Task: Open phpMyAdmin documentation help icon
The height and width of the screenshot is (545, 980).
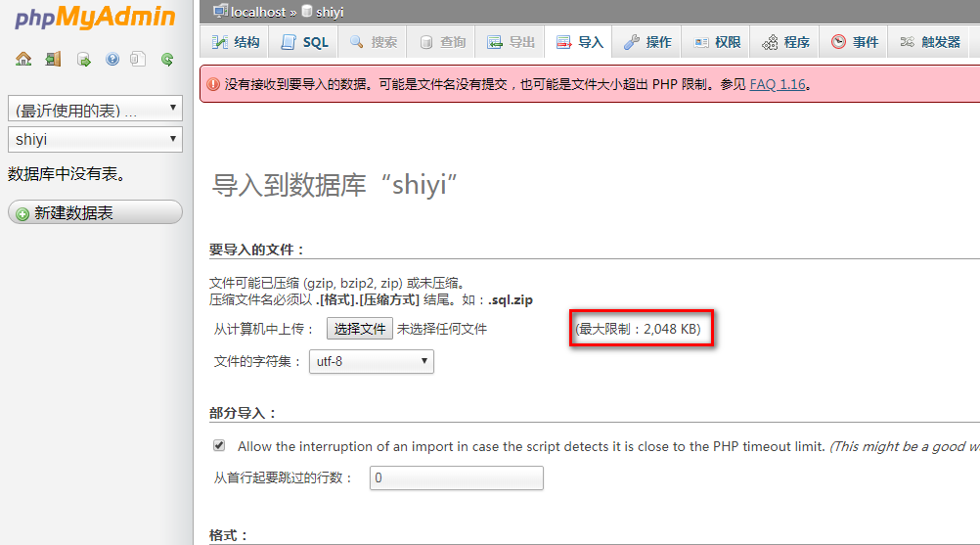Action: (x=111, y=60)
